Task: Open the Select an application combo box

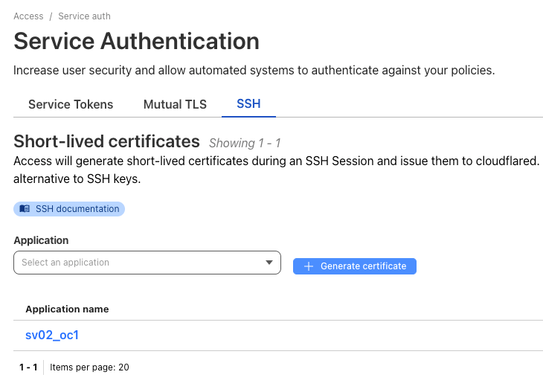Action: pyautogui.click(x=147, y=263)
